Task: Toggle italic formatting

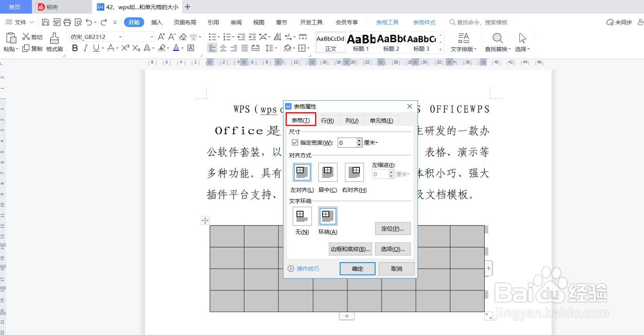Action: 85,48
